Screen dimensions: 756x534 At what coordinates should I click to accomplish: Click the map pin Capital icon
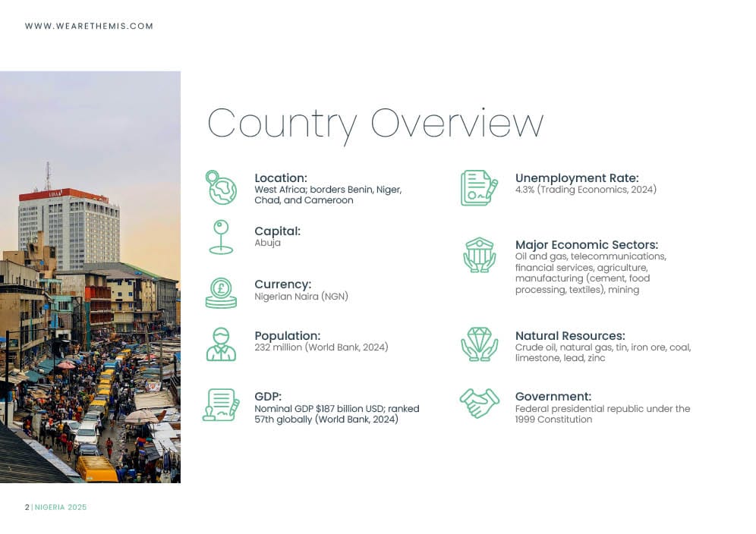pyautogui.click(x=222, y=237)
